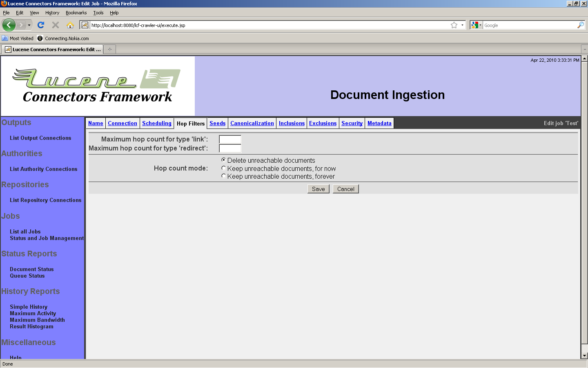The image size is (588, 368).
Task: Click the page's vertical scrollbar down arrow
Action: 584,356
